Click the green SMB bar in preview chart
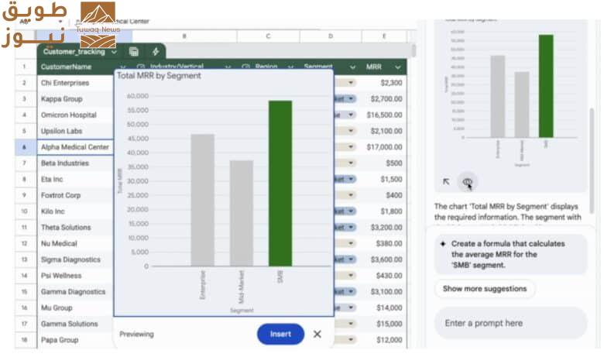The image size is (604, 364). coord(280,184)
